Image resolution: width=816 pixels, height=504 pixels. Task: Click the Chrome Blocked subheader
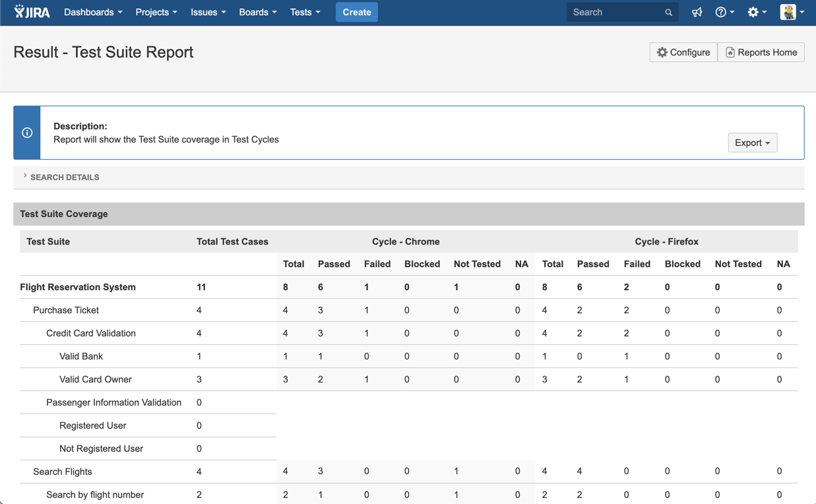point(422,264)
